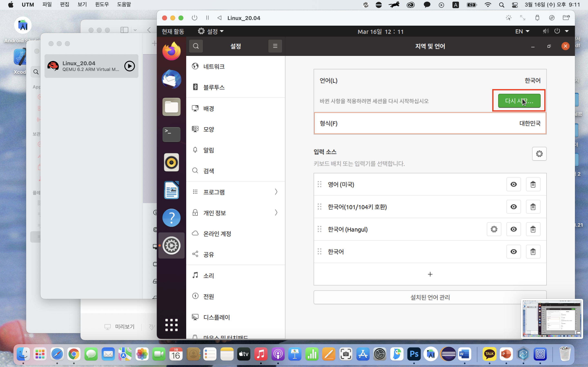The image size is (588, 367).
Task: Click 설치된 언어 관리 button
Action: coord(430,297)
